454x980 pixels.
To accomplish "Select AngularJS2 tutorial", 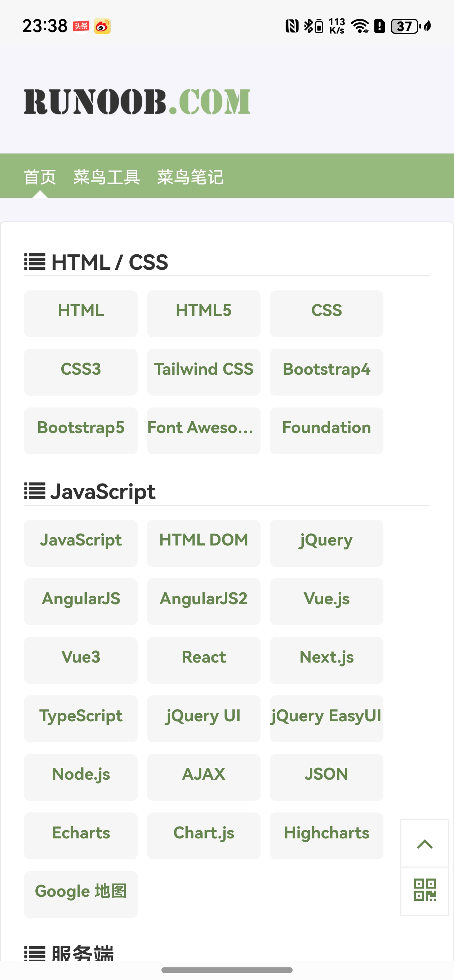I will (x=204, y=602).
